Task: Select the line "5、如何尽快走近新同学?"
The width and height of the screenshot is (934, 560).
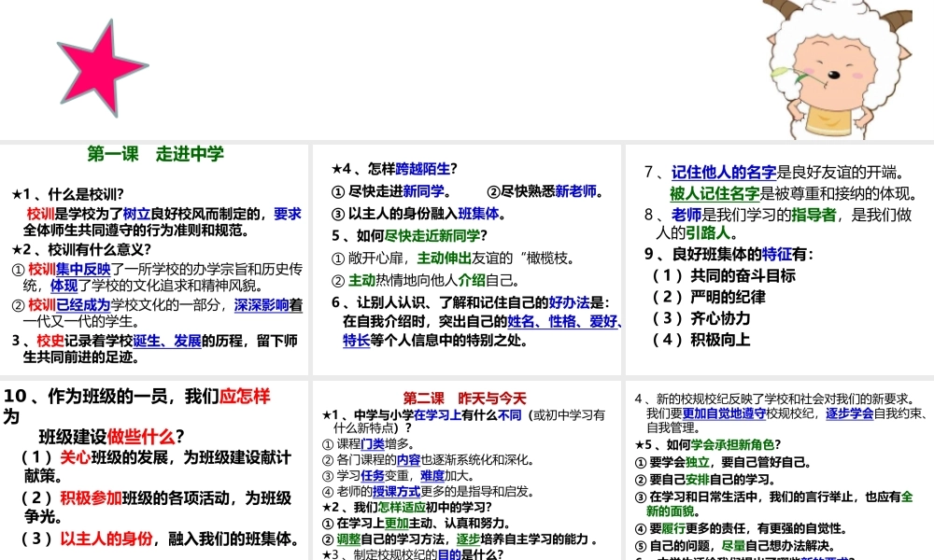Action: tap(410, 235)
